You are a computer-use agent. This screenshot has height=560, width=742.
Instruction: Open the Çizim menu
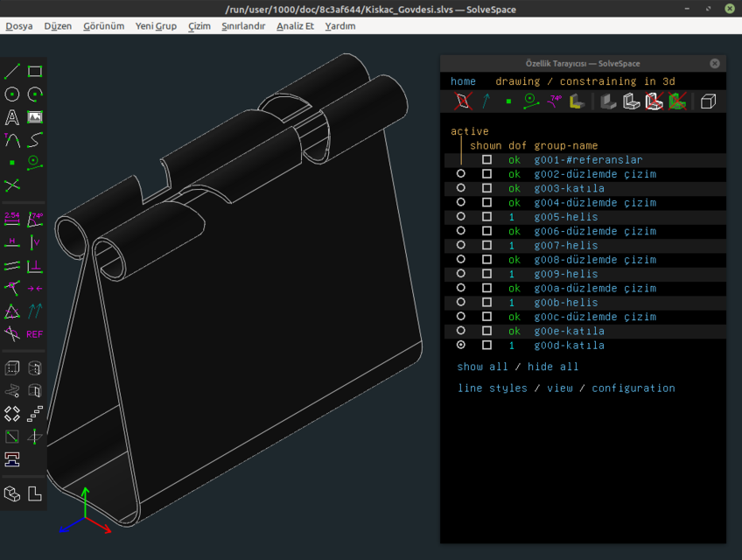199,26
